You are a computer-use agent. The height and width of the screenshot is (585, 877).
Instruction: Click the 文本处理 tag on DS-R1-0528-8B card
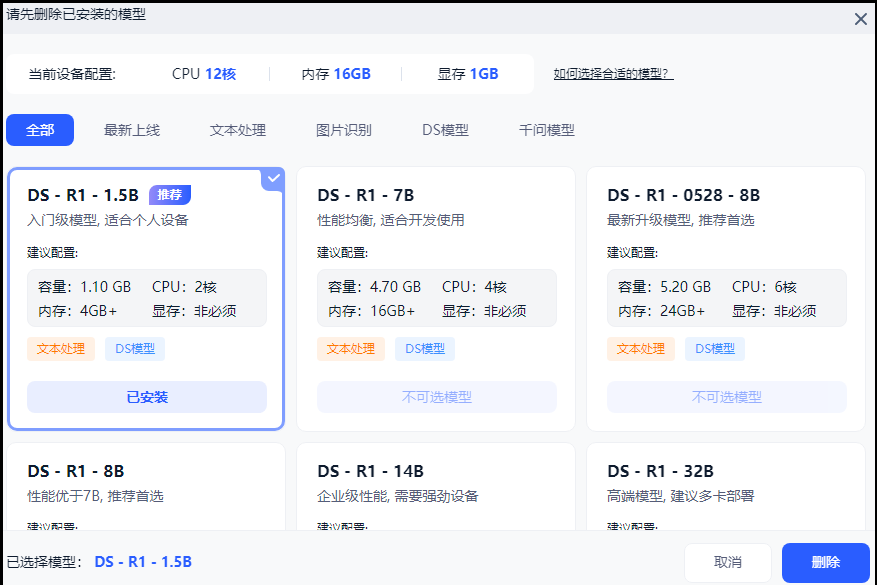pos(642,348)
